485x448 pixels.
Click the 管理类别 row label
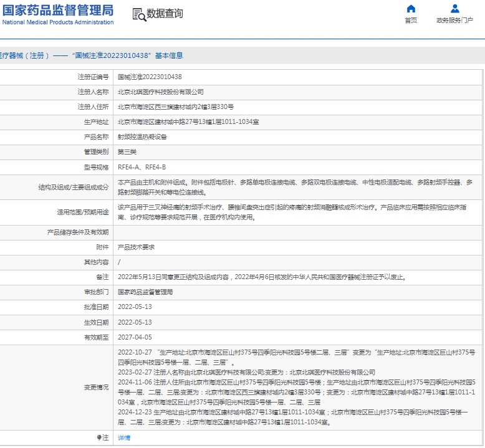pyautogui.click(x=96, y=152)
